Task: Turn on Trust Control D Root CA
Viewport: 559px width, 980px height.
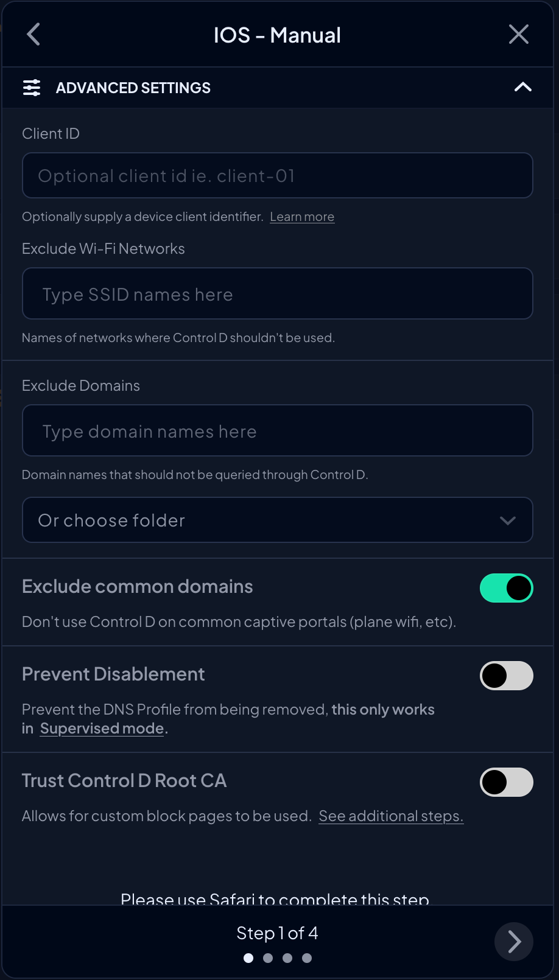Action: click(507, 782)
